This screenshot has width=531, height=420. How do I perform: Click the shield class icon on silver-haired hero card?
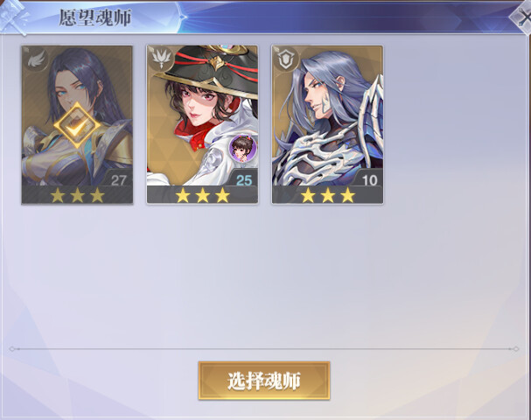[x=286, y=59]
